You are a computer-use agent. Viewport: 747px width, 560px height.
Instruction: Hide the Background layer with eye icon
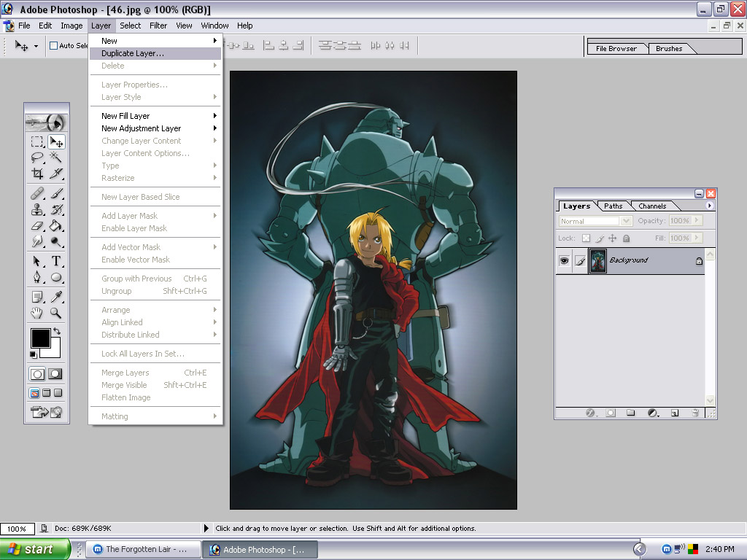(x=564, y=260)
